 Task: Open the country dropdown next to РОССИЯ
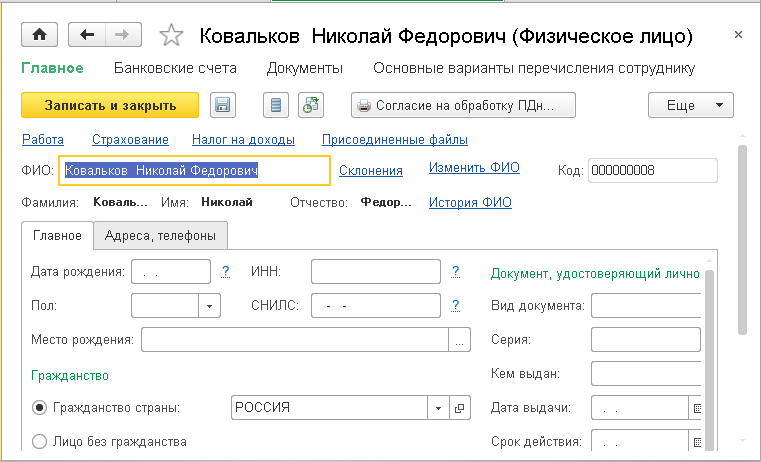tap(438, 408)
